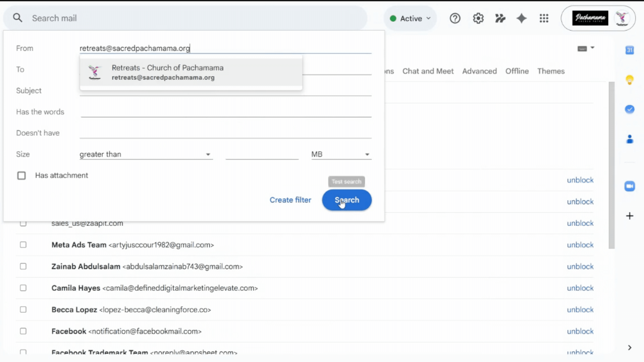Click the plus icon to get add-ons
This screenshot has width=644, height=362.
pyautogui.click(x=630, y=216)
